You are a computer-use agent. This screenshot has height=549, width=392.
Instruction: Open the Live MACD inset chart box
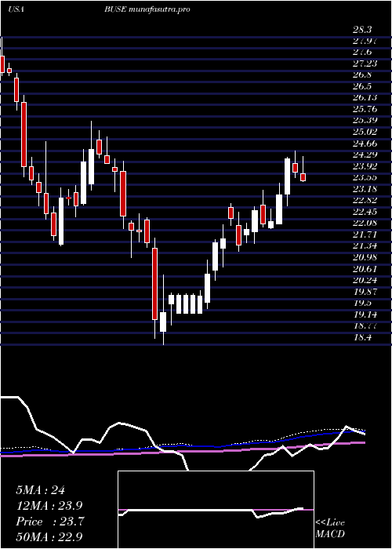[216, 510]
